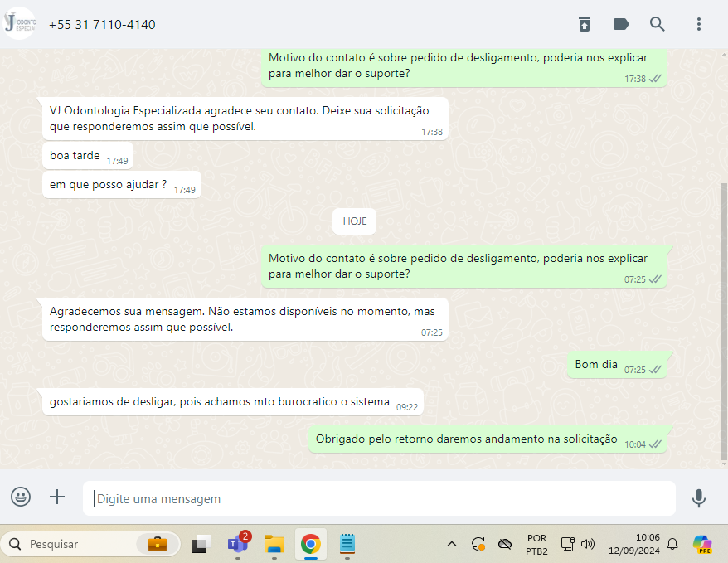
Task: Open contact info for +55 31 7110-4140
Action: point(102,25)
